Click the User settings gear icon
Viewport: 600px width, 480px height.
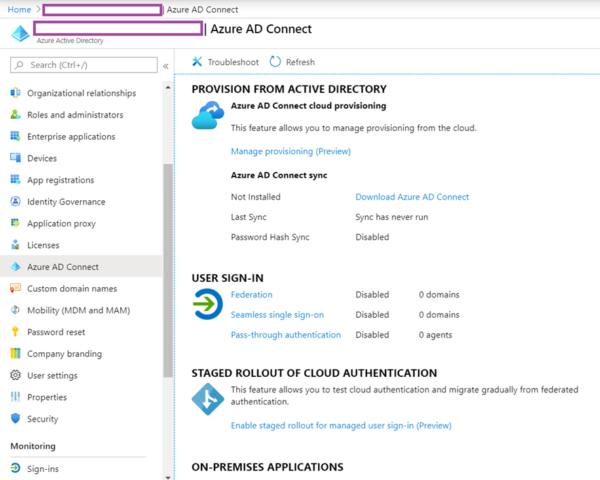pyautogui.click(x=15, y=375)
